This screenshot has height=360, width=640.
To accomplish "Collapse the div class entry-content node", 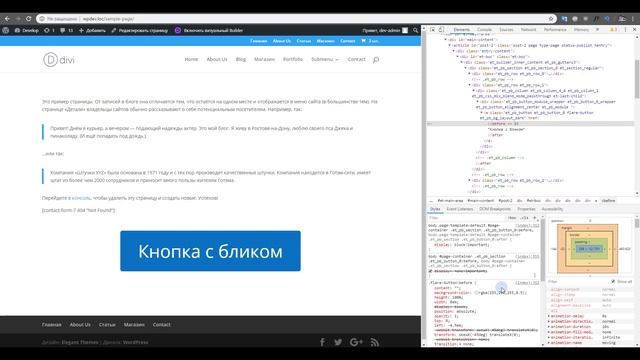I will (454, 51).
